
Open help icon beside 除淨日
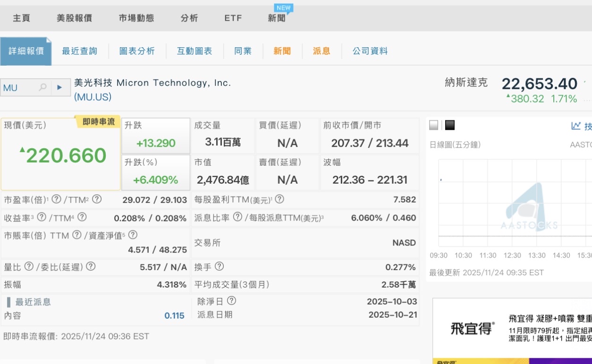231,301
